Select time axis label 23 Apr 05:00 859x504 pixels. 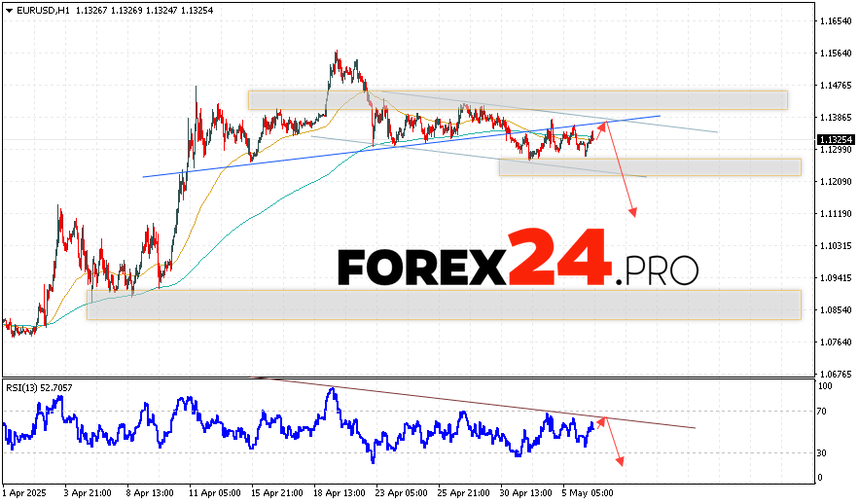[x=402, y=493]
